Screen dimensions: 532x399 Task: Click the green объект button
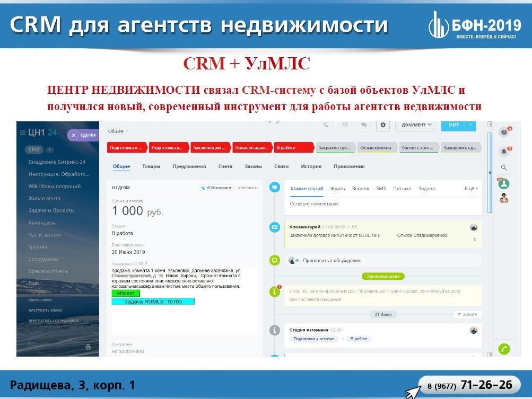(126, 293)
